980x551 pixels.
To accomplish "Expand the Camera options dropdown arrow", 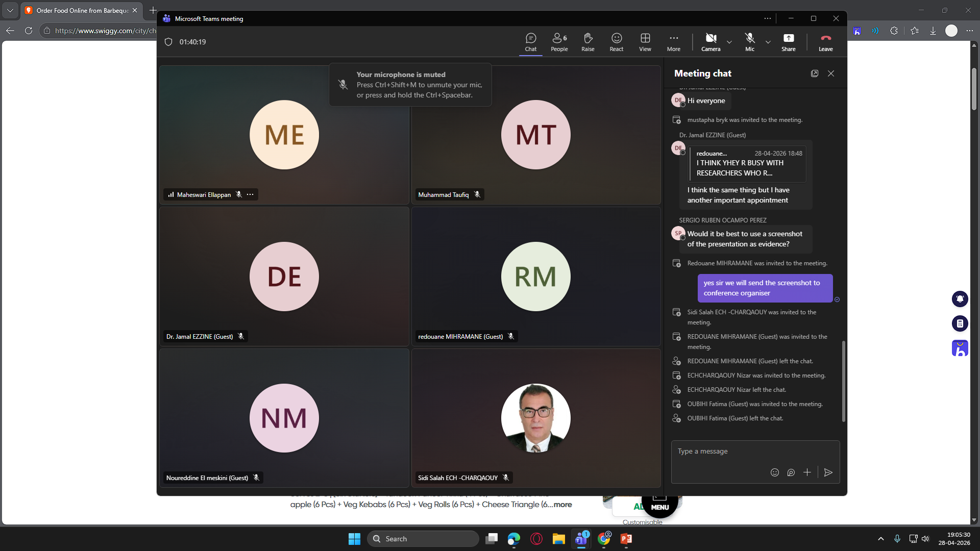I will pos(729,42).
